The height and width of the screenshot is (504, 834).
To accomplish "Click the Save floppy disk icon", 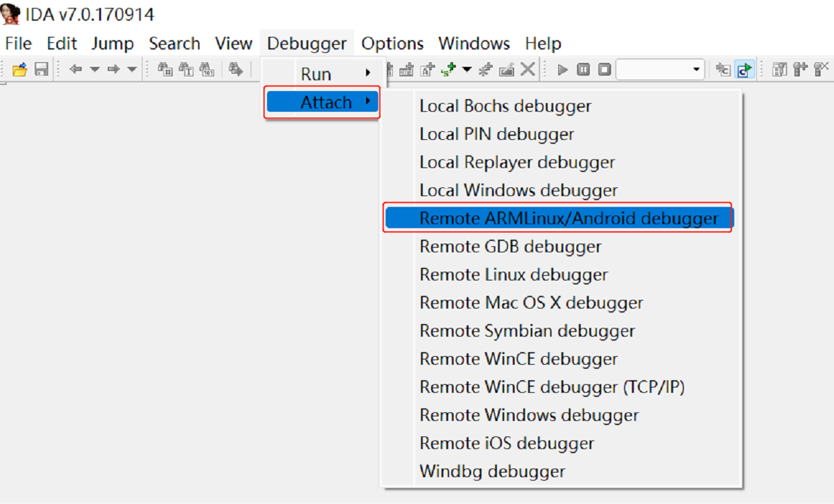I will (x=41, y=69).
